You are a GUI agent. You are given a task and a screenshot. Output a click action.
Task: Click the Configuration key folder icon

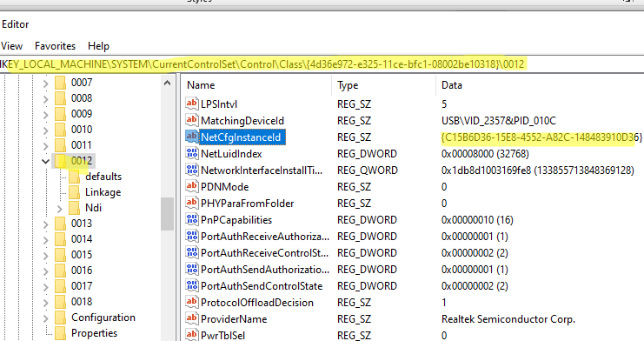click(60, 318)
